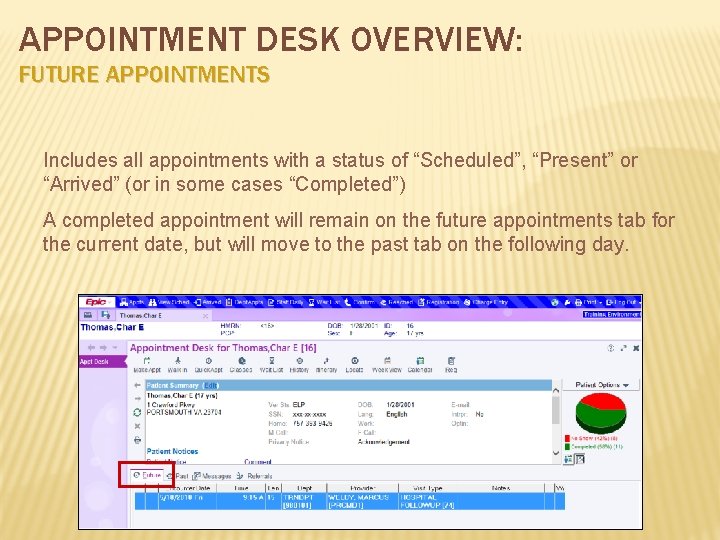Select the Appt Desk activity tab

click(x=102, y=362)
